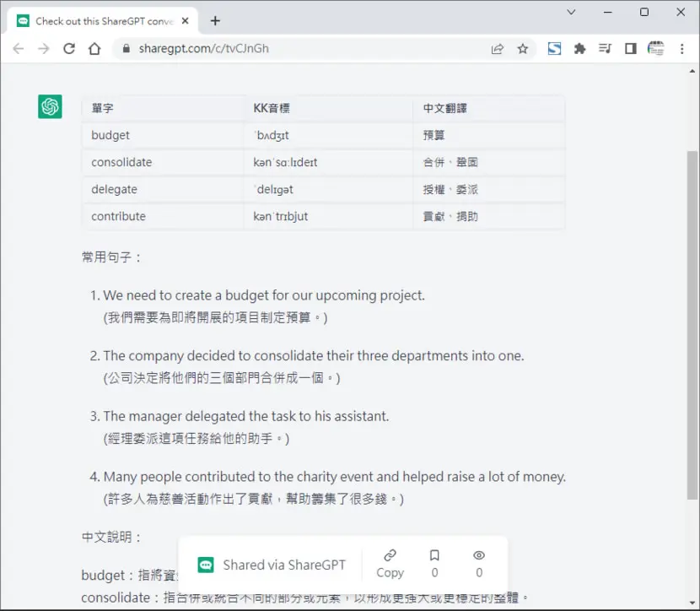Click the browser back arrow

[19, 48]
